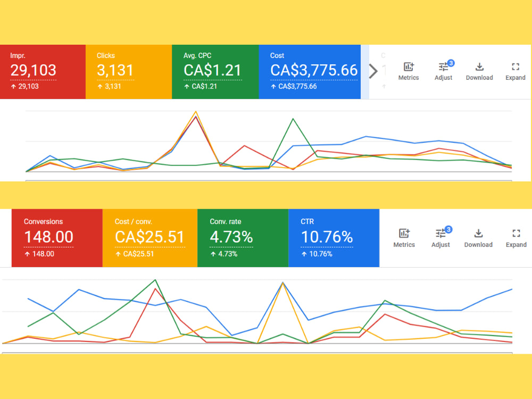Select the blue CTR scorecard
The width and height of the screenshot is (532, 399).
point(334,238)
